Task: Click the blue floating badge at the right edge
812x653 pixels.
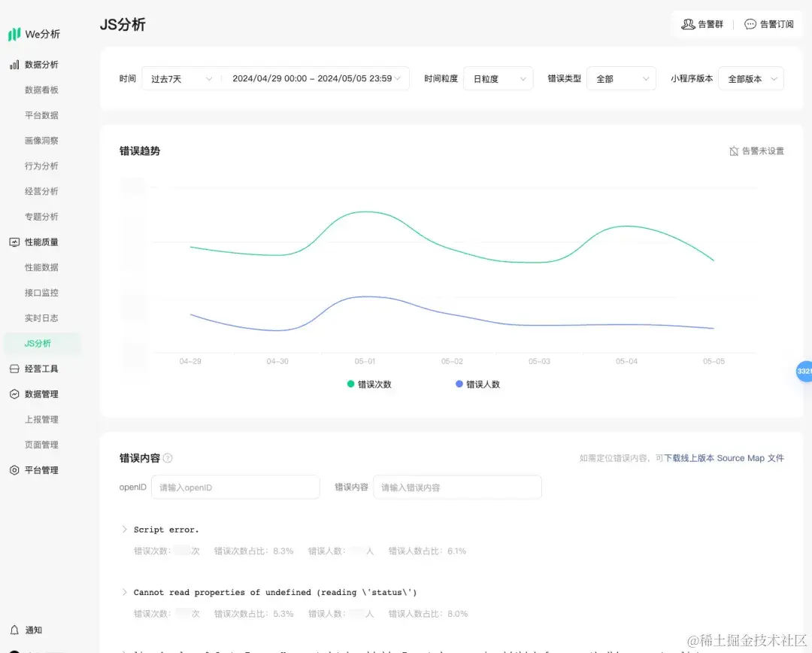Action: (804, 371)
